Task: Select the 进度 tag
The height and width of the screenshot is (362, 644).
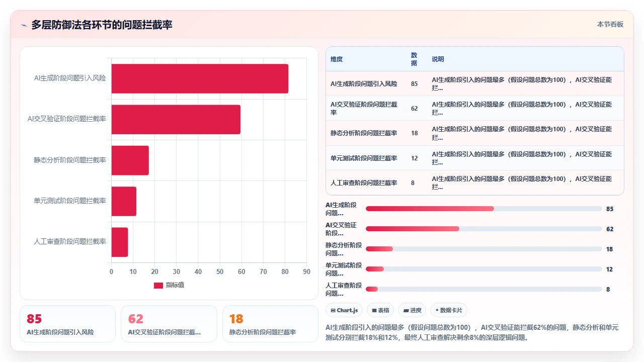Action: coord(412,310)
